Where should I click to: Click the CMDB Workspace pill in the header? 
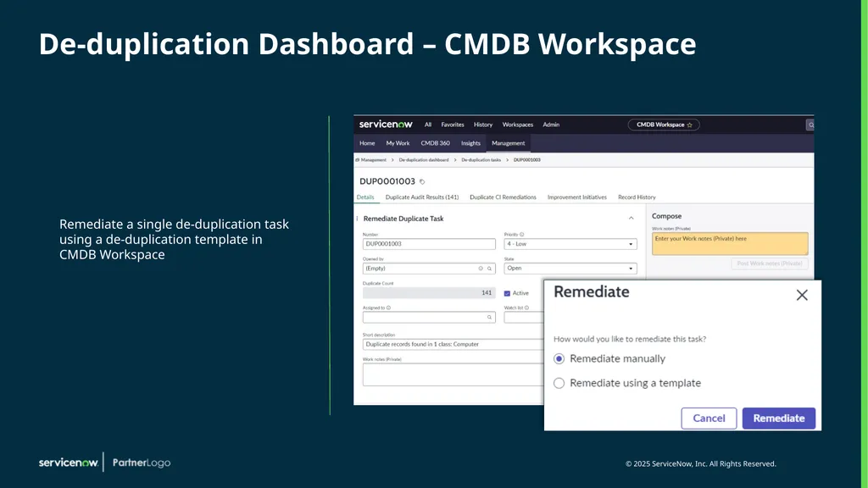(x=664, y=125)
